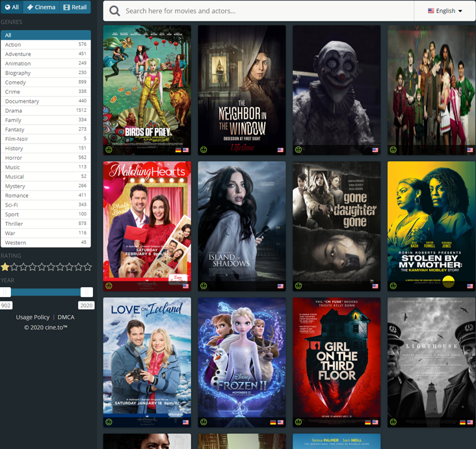The height and width of the screenshot is (449, 476).
Task: Filter by Mystery genre
Action: point(46,186)
